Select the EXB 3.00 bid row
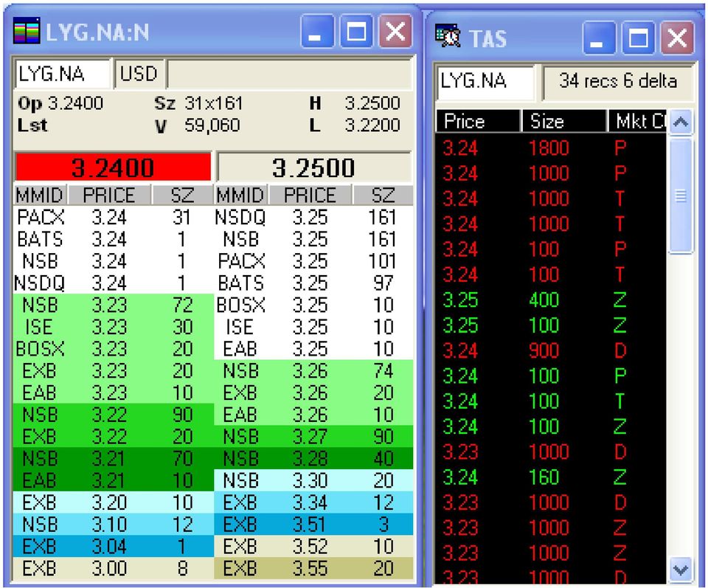Viewport: 708px width, 588px height. coord(113,568)
